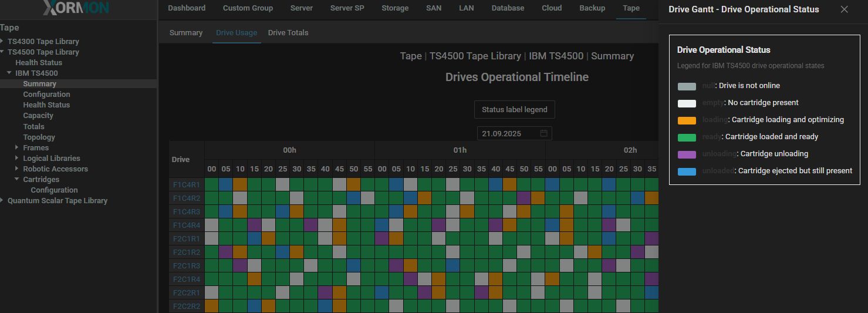The height and width of the screenshot is (313, 868).
Task: Select Health Status under IBM TS4500
Action: tap(46, 105)
